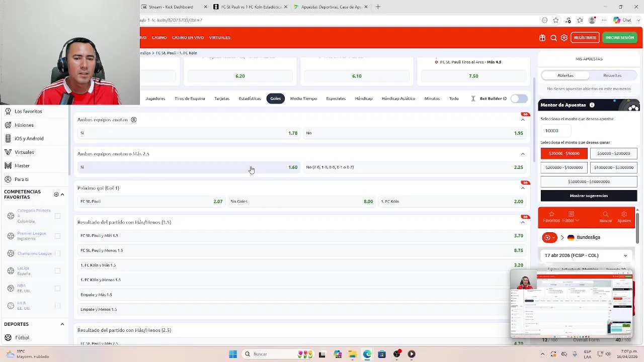Open Master in the sidebar

point(34,165)
